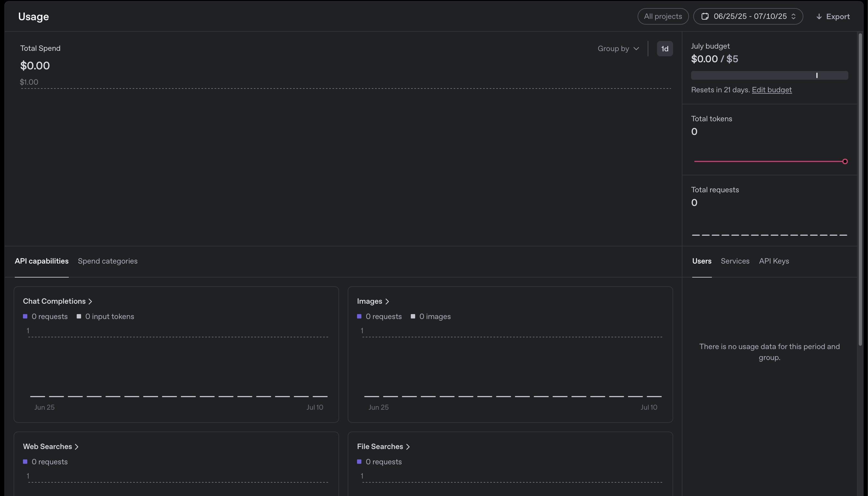This screenshot has height=496, width=868.
Task: Open the Group by dropdown
Action: pos(618,49)
